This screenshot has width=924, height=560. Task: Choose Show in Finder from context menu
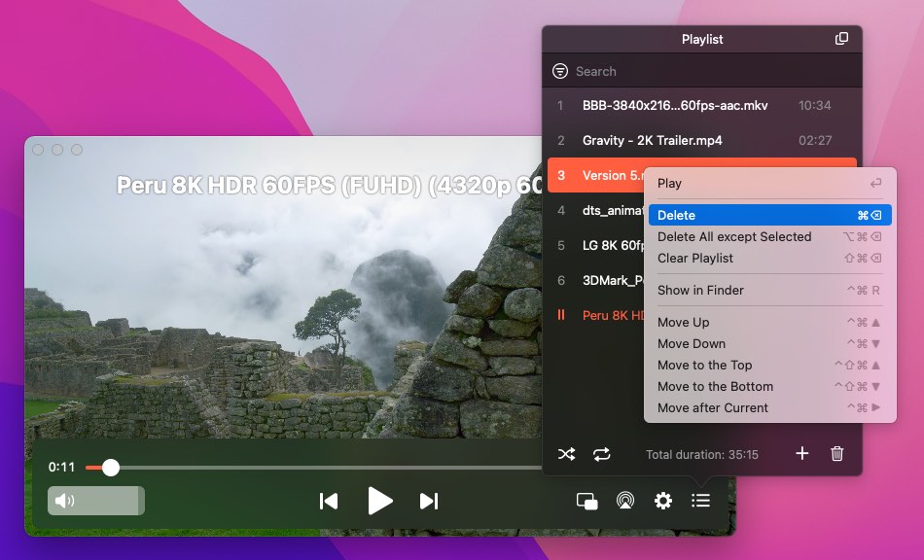698,290
